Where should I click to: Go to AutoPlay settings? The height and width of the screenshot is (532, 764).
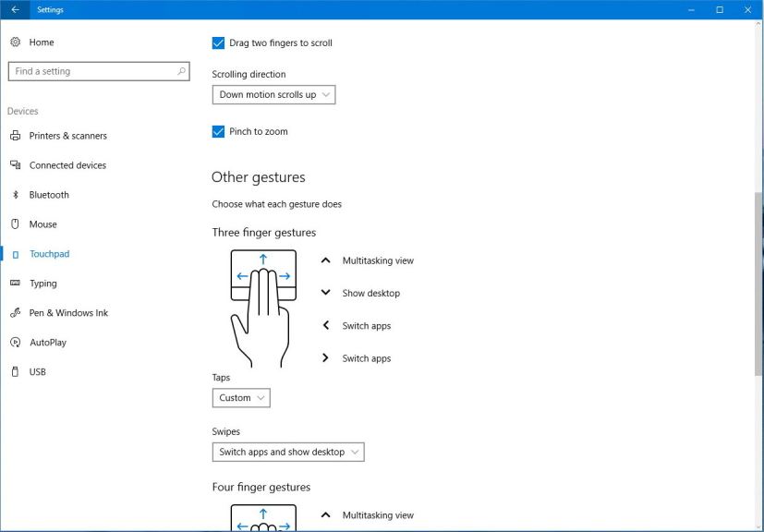pos(48,343)
